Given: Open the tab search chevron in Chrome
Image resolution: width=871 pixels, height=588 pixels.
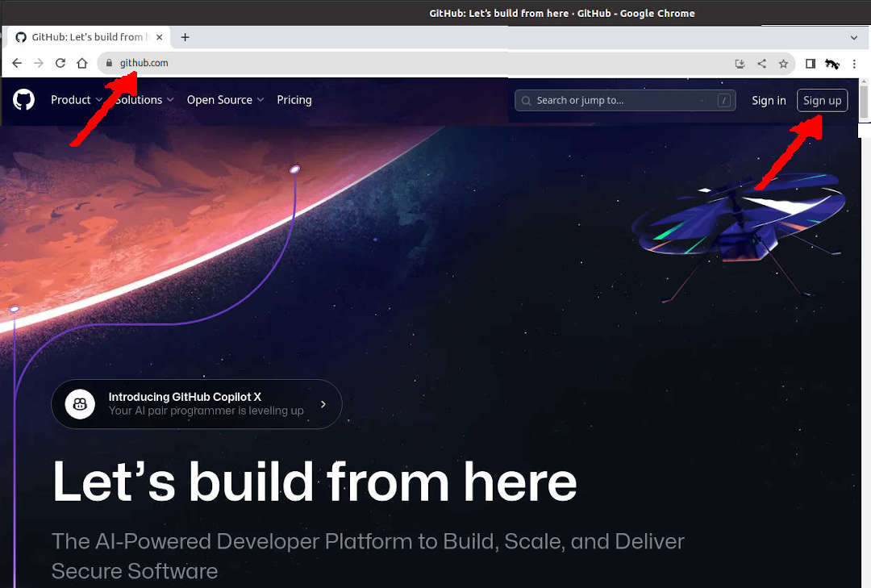Looking at the screenshot, I should [x=854, y=38].
